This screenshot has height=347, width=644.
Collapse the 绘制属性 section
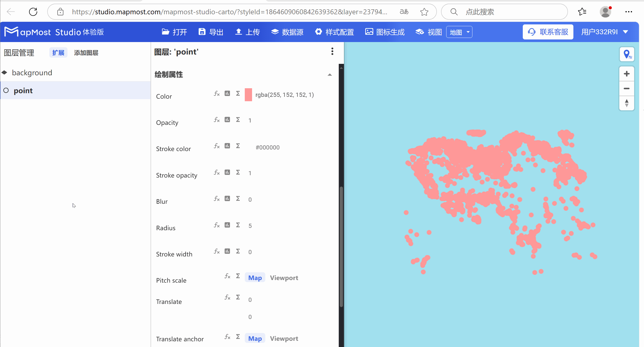point(330,74)
